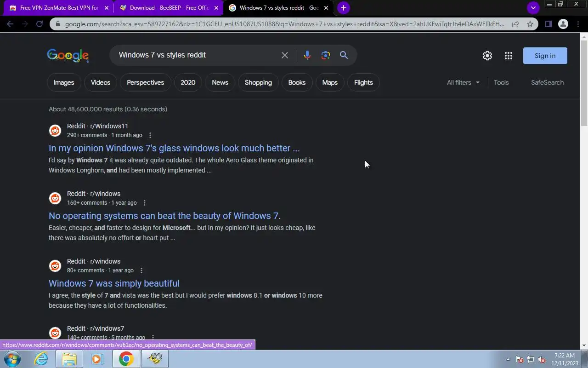Click the browser forward arrow
The width and height of the screenshot is (588, 368).
tap(25, 24)
